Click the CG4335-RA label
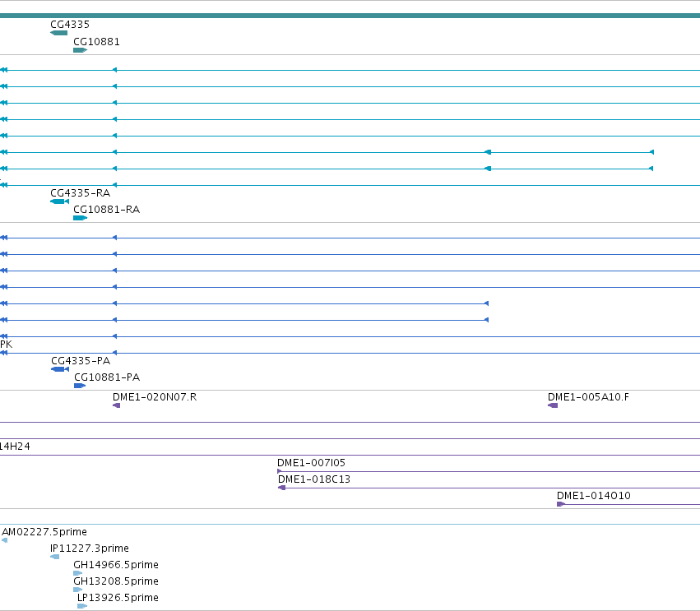 [x=81, y=193]
